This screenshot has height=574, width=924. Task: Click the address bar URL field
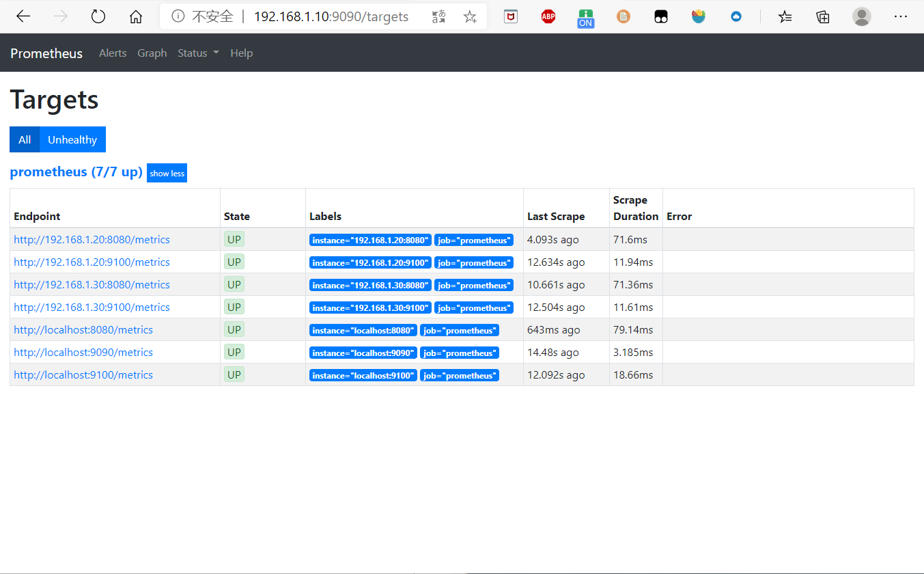click(331, 16)
